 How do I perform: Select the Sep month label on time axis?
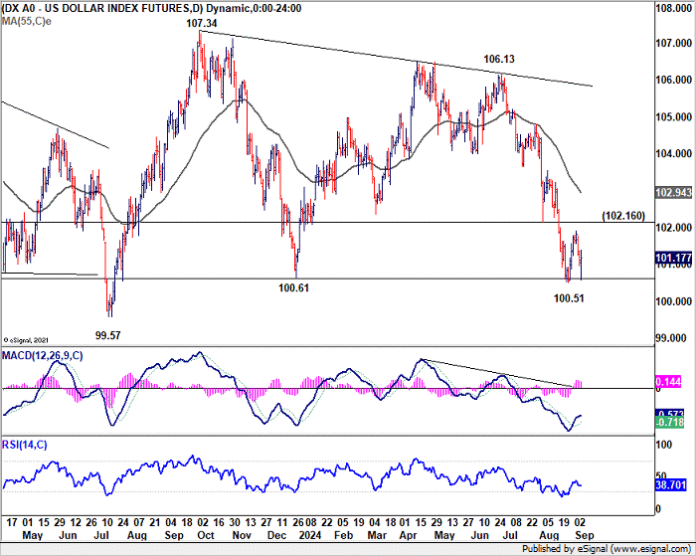584,535
